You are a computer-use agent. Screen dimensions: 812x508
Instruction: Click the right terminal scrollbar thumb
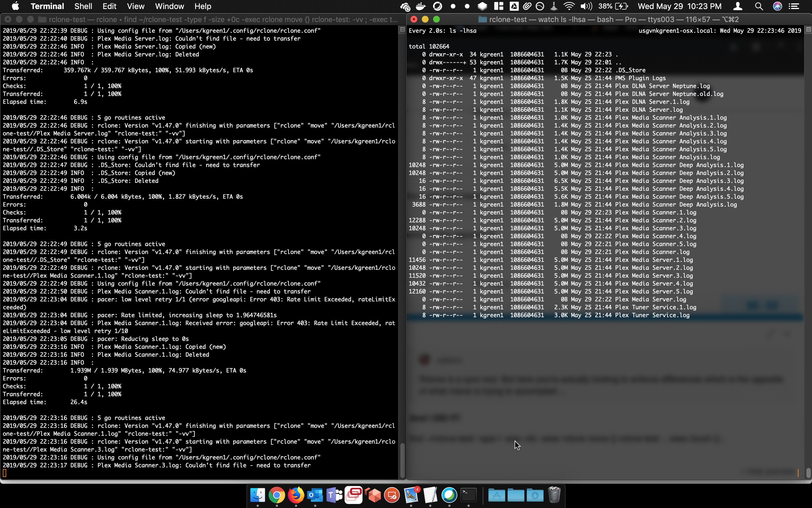point(808,473)
